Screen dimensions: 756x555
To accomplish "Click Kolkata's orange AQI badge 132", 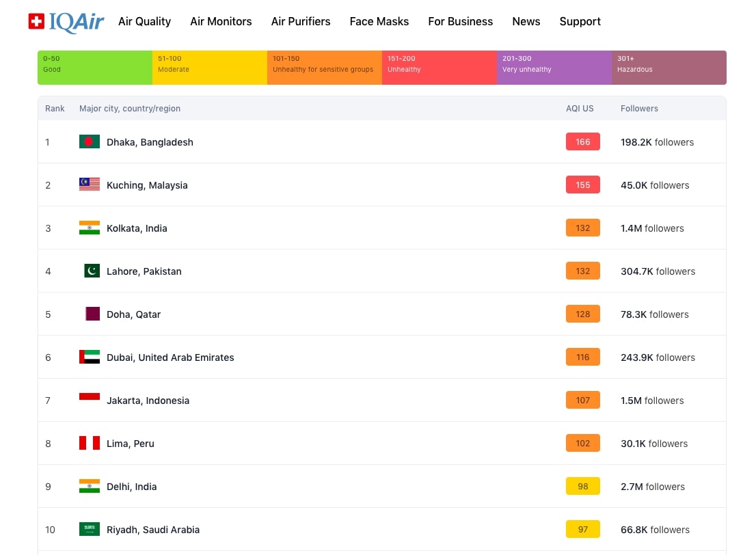I will pyautogui.click(x=583, y=228).
